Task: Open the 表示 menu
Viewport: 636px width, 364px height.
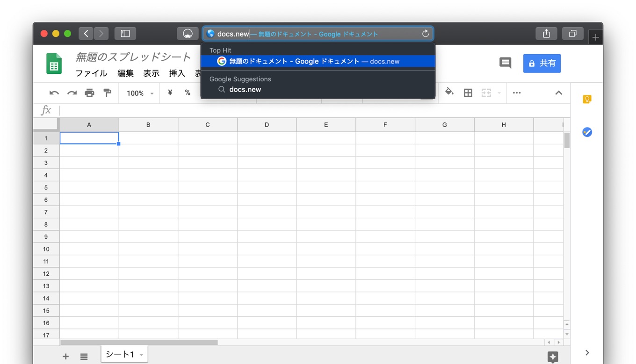Action: click(151, 73)
